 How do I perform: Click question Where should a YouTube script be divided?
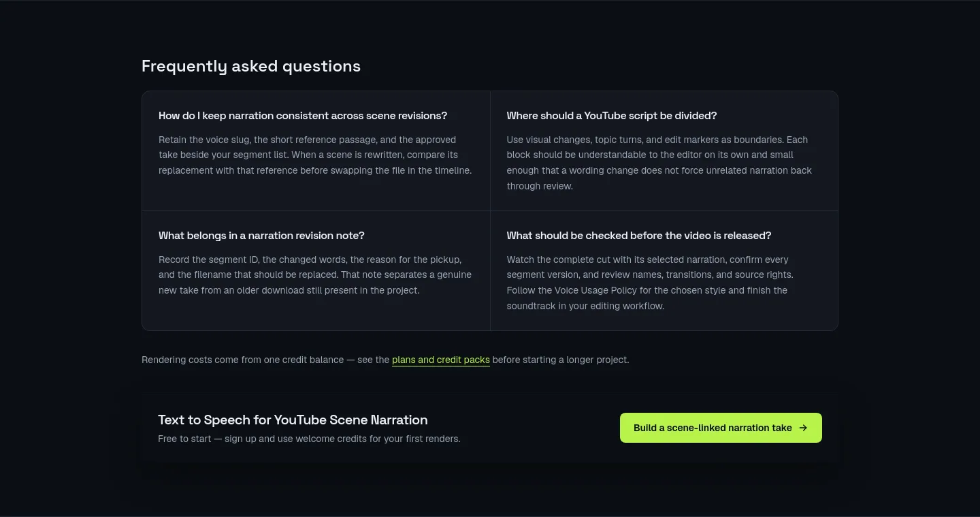pyautogui.click(x=612, y=116)
